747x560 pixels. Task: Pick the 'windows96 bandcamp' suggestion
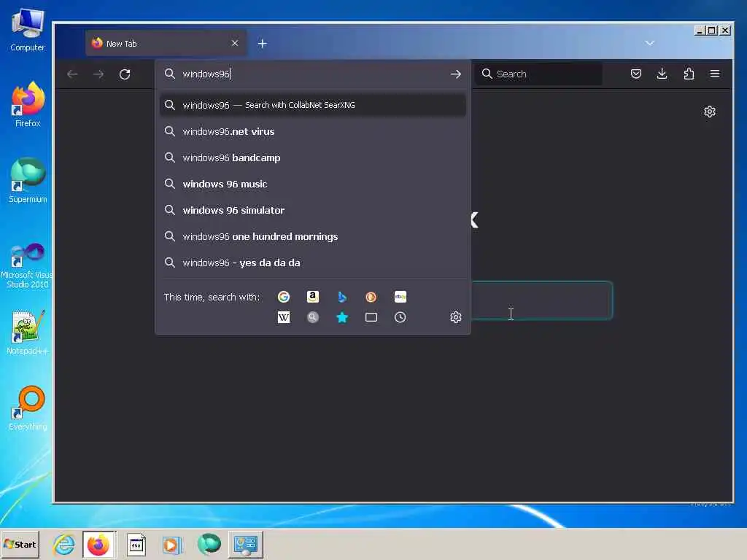coord(312,157)
